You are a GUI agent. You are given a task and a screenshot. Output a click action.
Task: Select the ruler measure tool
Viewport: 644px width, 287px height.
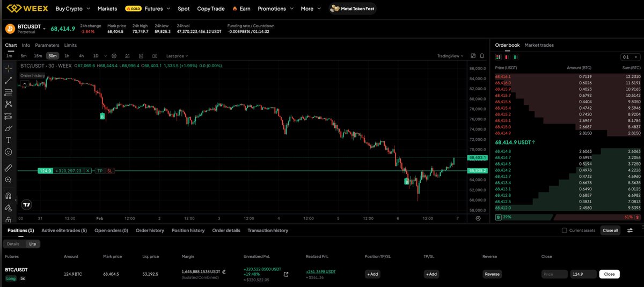click(x=8, y=168)
